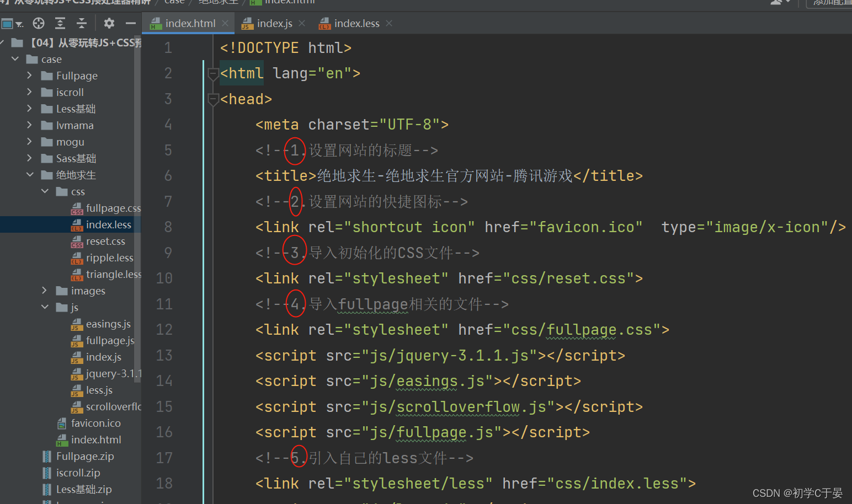Place cursor in the title tag text
This screenshot has width=852, height=504.
click(445, 176)
